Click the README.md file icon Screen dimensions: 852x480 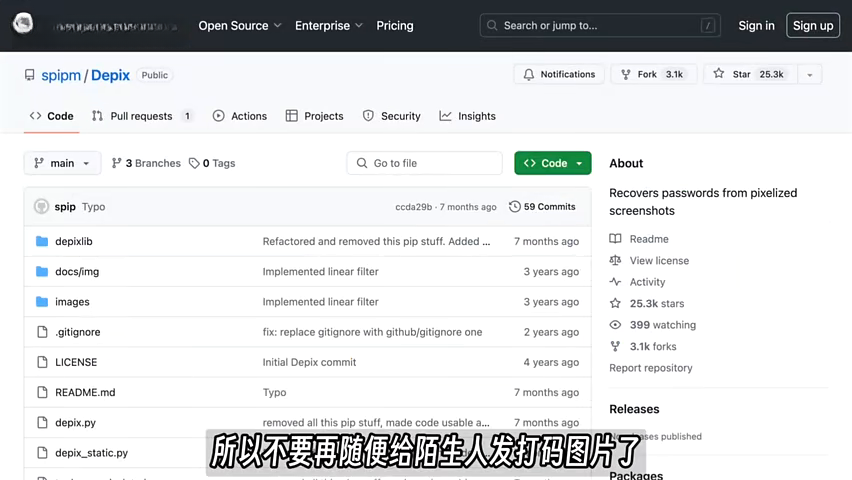coord(42,392)
